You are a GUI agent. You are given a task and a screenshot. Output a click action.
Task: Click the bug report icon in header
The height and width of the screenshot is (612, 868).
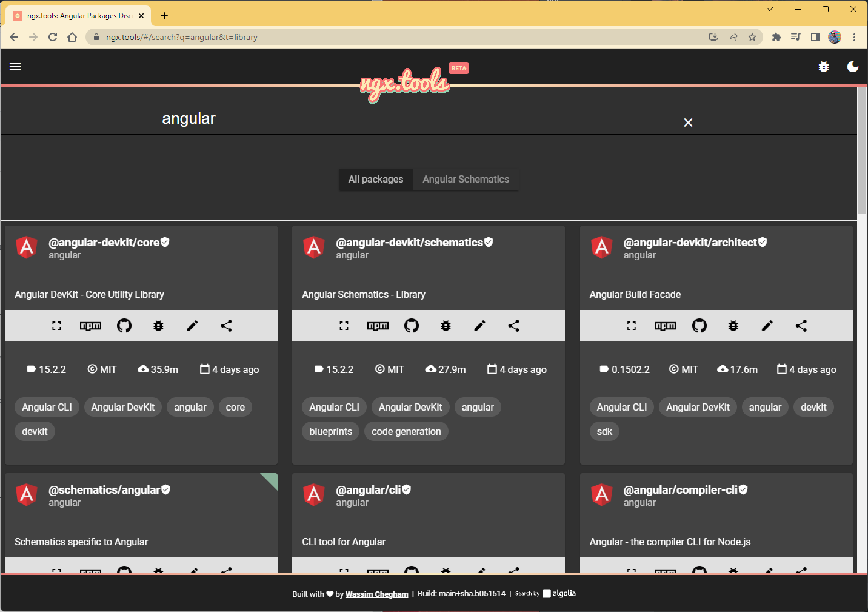[x=824, y=67]
